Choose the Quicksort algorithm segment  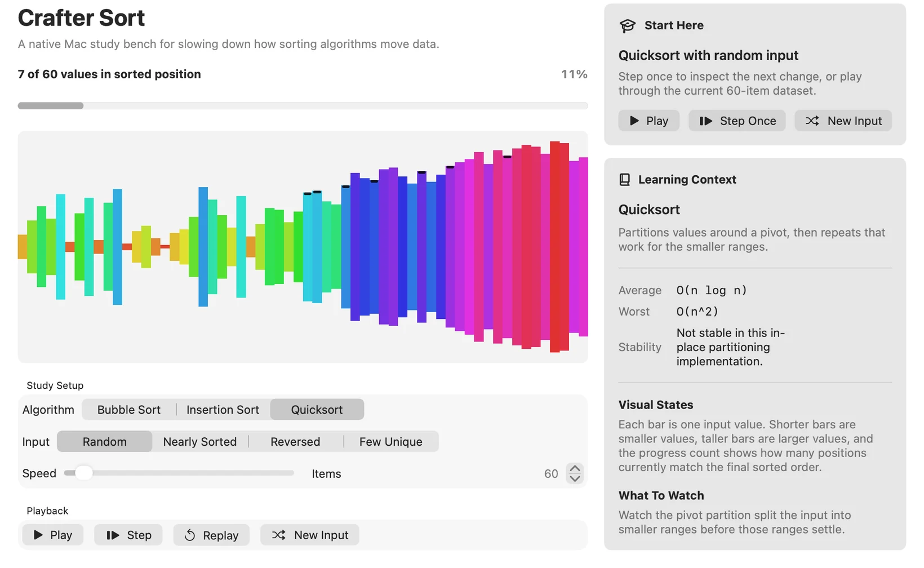317,410
